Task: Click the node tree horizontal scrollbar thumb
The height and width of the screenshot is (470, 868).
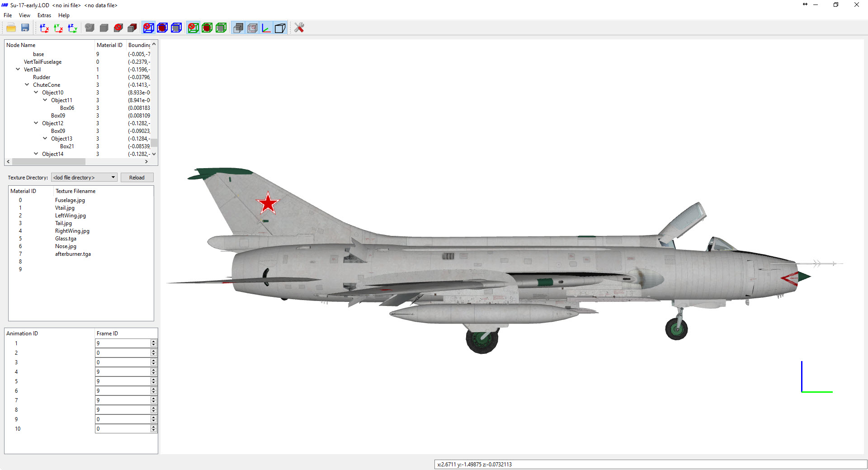Action: click(x=49, y=161)
